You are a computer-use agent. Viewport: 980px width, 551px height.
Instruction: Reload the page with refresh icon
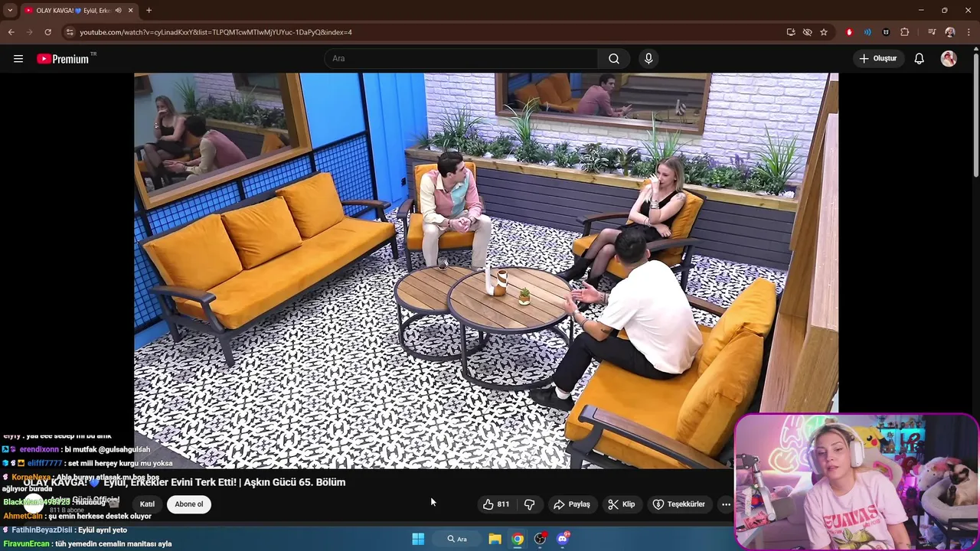point(47,32)
